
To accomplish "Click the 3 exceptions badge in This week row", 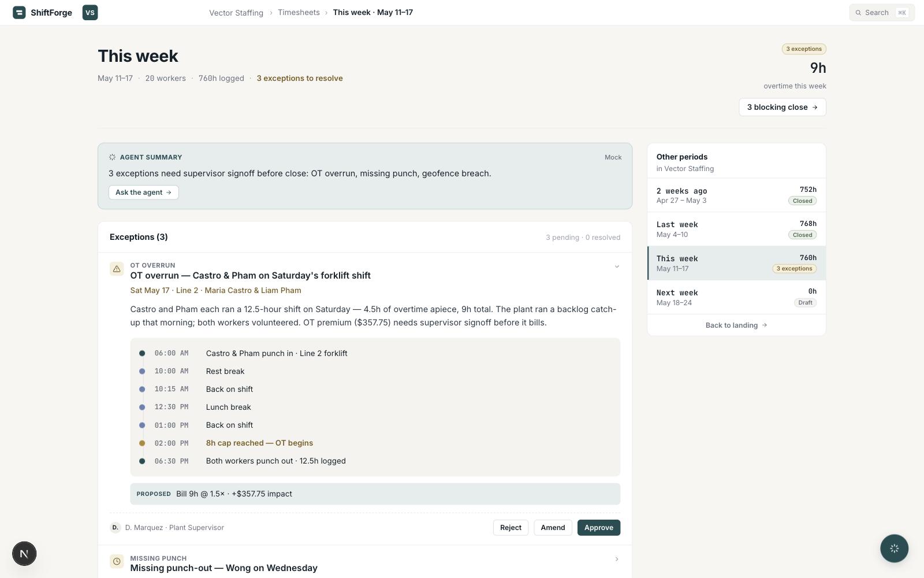I will [795, 269].
